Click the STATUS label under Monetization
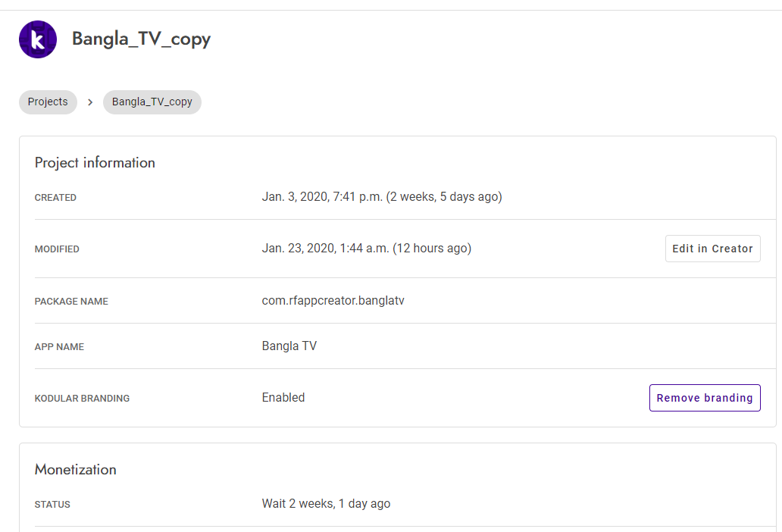This screenshot has height=532, width=782. coord(52,505)
